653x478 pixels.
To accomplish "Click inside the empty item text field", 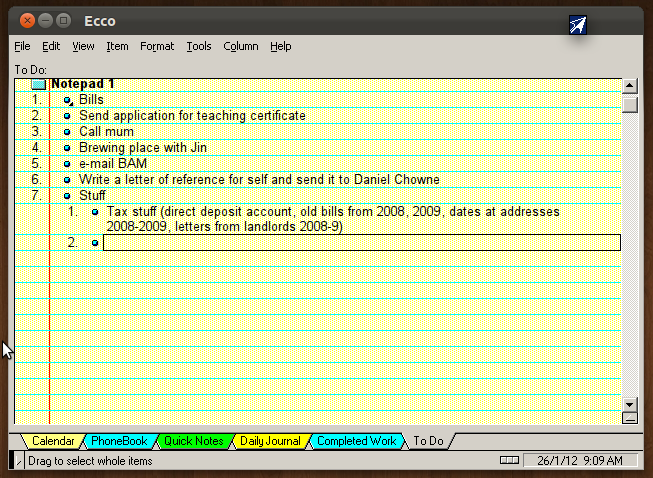I will point(362,243).
